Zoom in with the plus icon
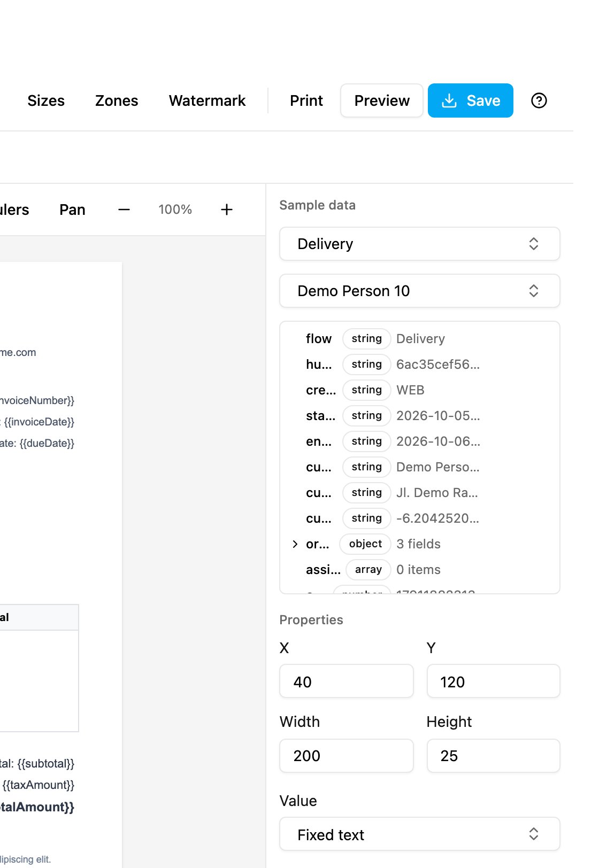The height and width of the screenshot is (868, 599). 227,210
